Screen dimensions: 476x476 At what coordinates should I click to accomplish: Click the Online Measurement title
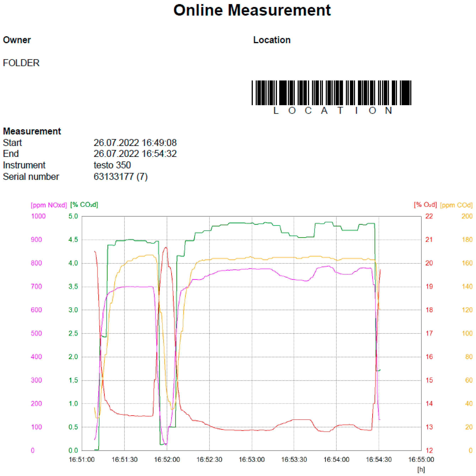252,10
